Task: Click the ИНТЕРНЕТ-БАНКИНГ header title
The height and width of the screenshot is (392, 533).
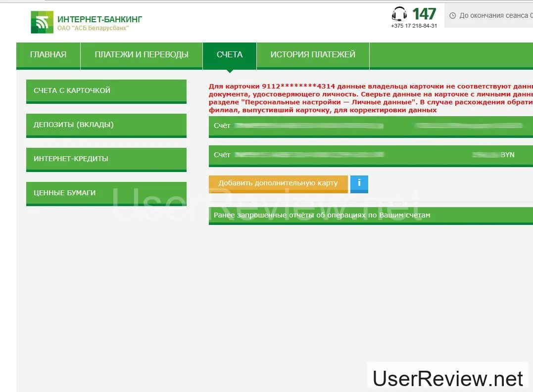Action: pyautogui.click(x=99, y=19)
